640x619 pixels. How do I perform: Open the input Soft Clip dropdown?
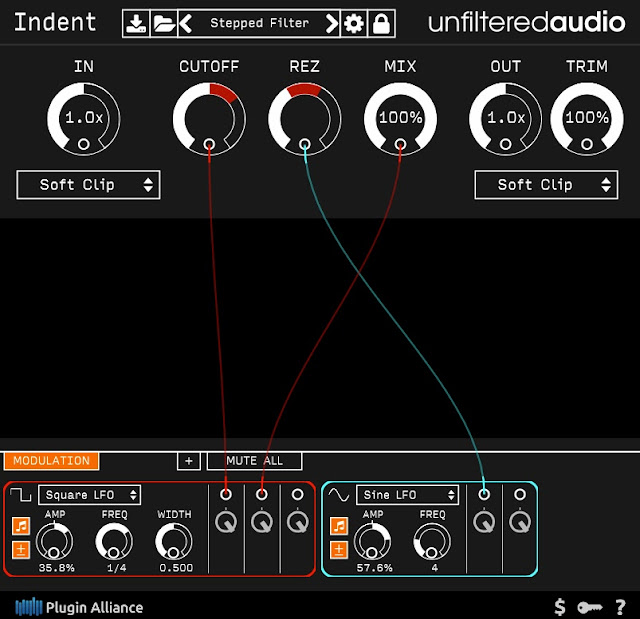(x=88, y=185)
